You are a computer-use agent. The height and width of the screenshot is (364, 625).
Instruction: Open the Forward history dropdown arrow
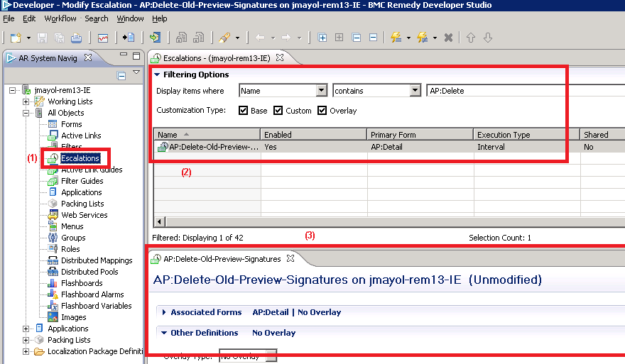click(x=299, y=38)
